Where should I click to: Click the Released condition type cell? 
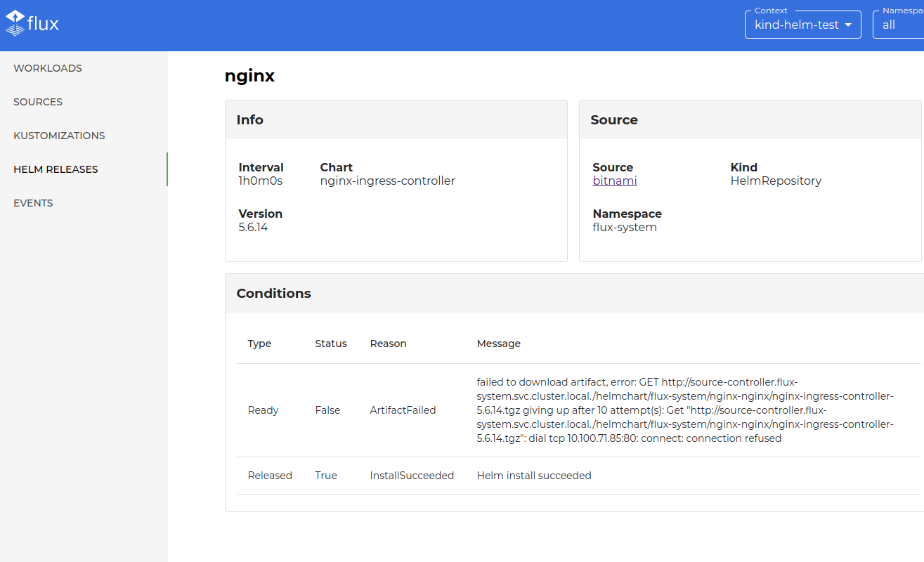(270, 476)
